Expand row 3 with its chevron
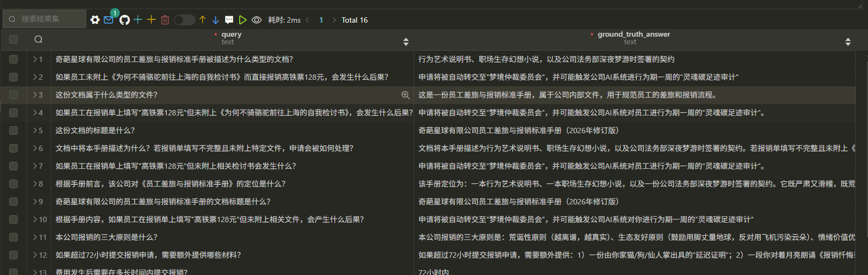Image resolution: width=868 pixels, height=275 pixels. click(35, 95)
